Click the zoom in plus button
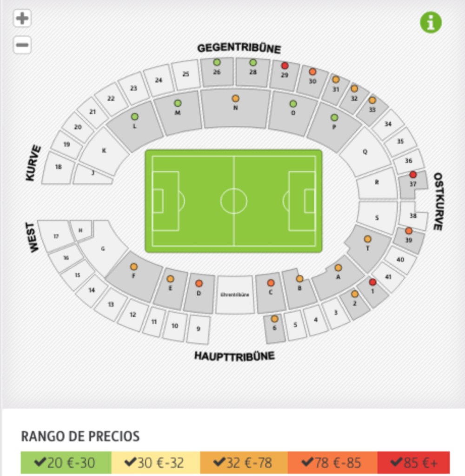Screen dimensions: 465x476 coord(22,19)
